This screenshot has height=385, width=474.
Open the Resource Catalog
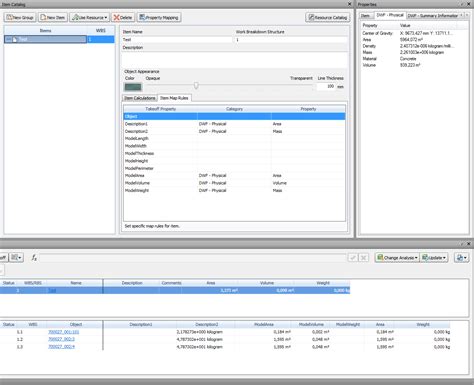coord(328,17)
